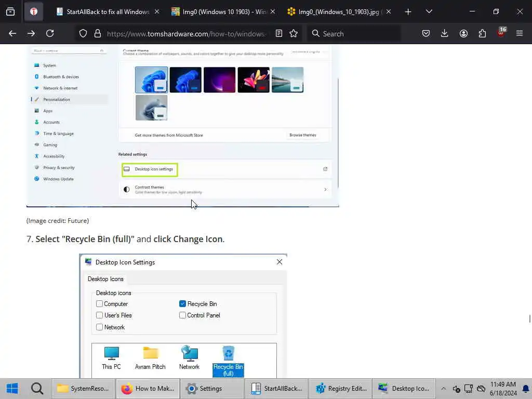The width and height of the screenshot is (532, 399).
Task: Click Browse themes button in image
Action: (x=303, y=135)
